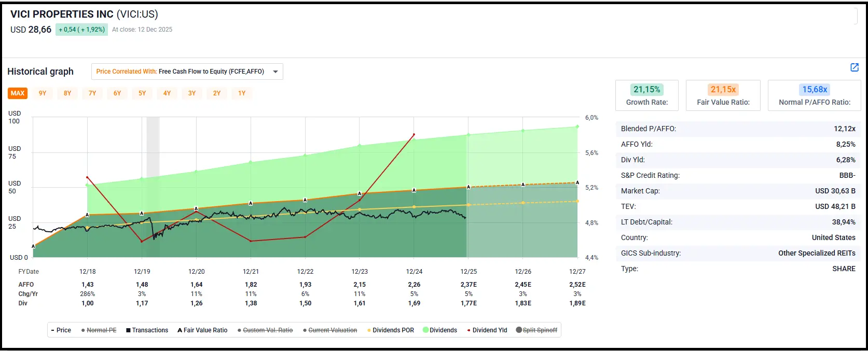Choose the 9Y range button
This screenshot has width=868, height=351.
click(43, 93)
